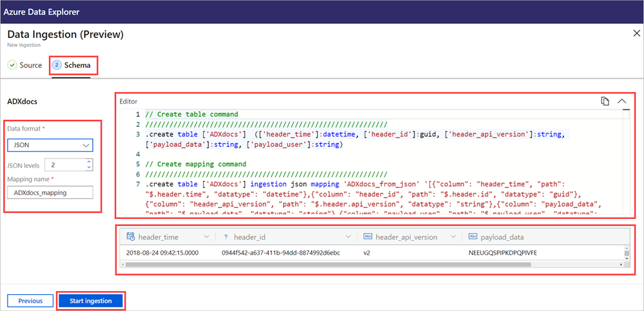Click the preview table scroll right arrow
The width and height of the screenshot is (644, 311).
621,265
